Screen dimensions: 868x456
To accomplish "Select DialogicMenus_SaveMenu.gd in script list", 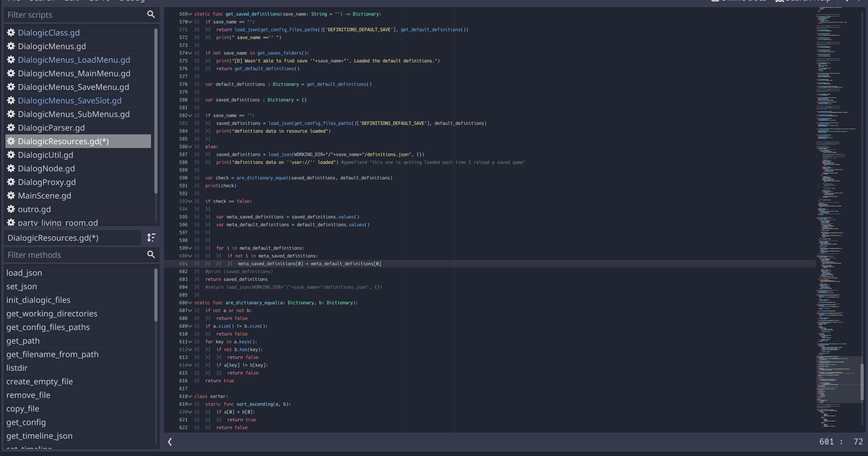I will click(x=73, y=87).
